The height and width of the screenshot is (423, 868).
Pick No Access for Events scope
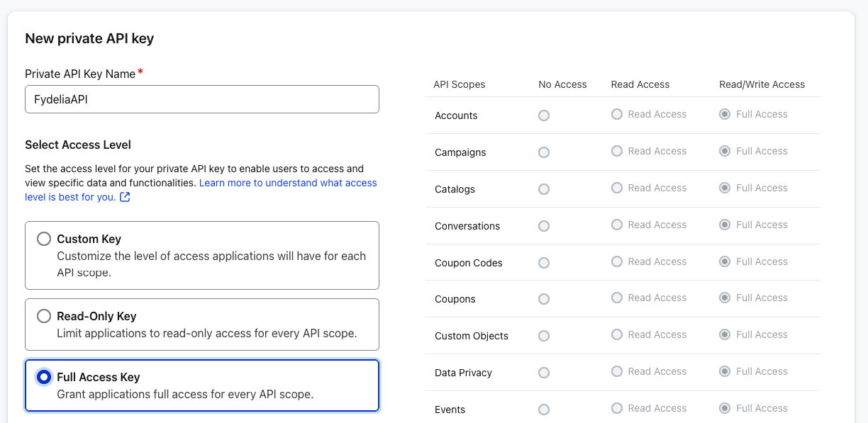click(x=544, y=410)
